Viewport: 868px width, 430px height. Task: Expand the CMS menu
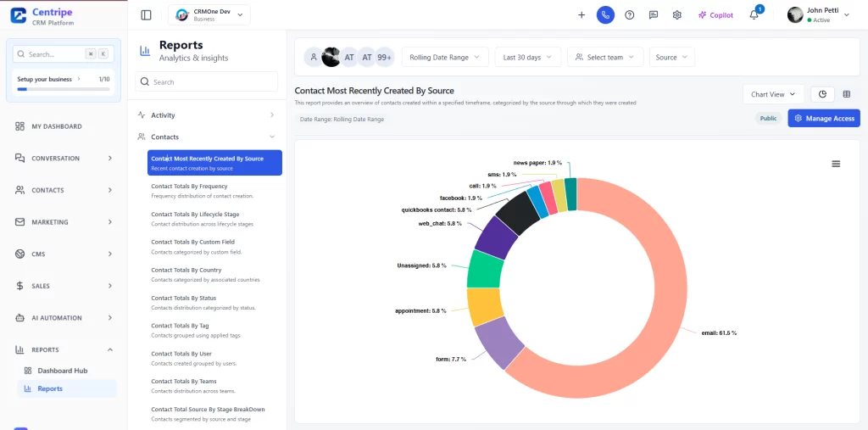[64, 254]
